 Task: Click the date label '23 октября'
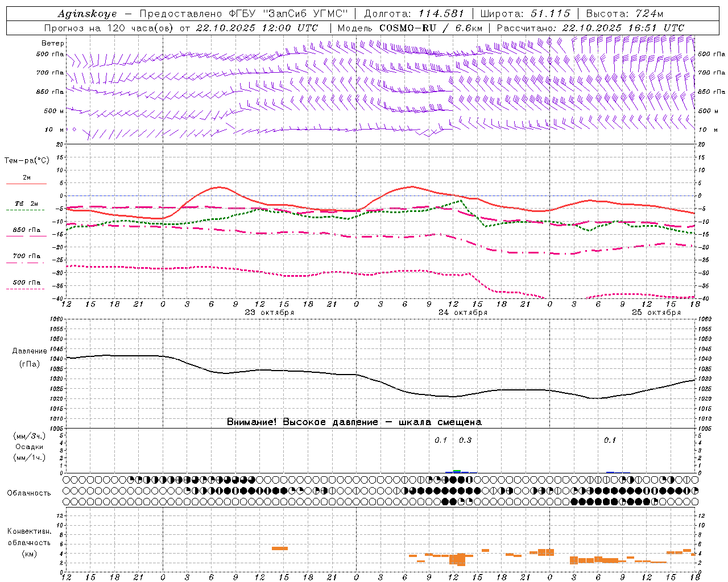coord(270,313)
